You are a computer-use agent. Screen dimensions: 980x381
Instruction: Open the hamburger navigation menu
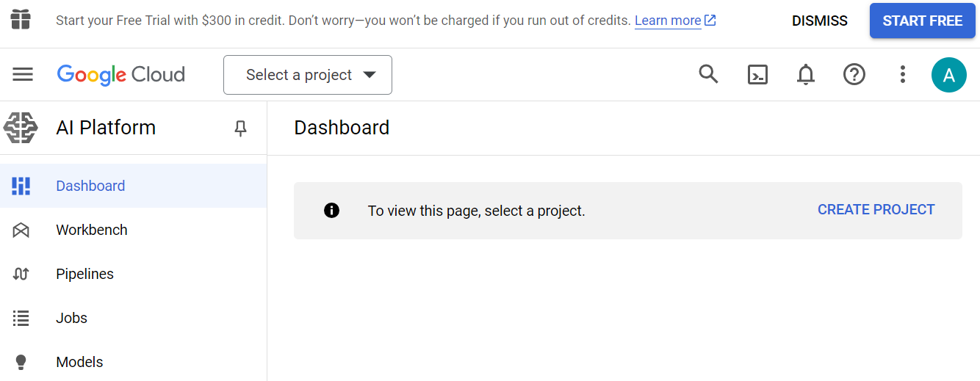coord(23,74)
